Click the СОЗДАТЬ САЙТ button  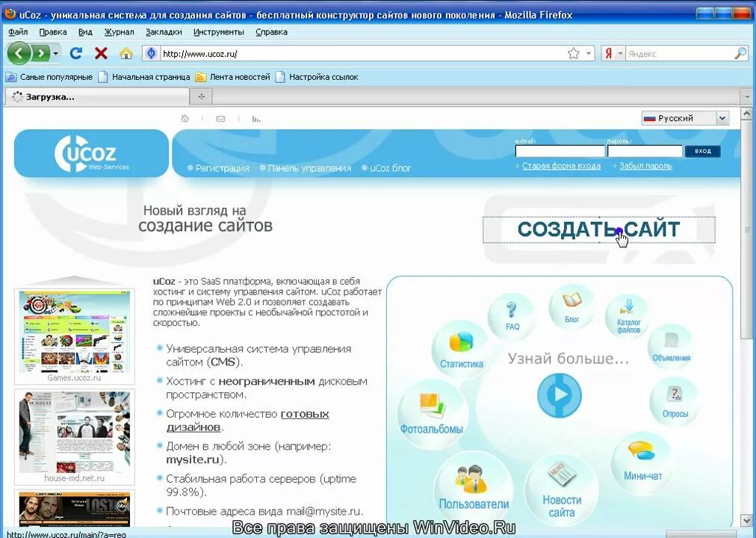point(599,230)
